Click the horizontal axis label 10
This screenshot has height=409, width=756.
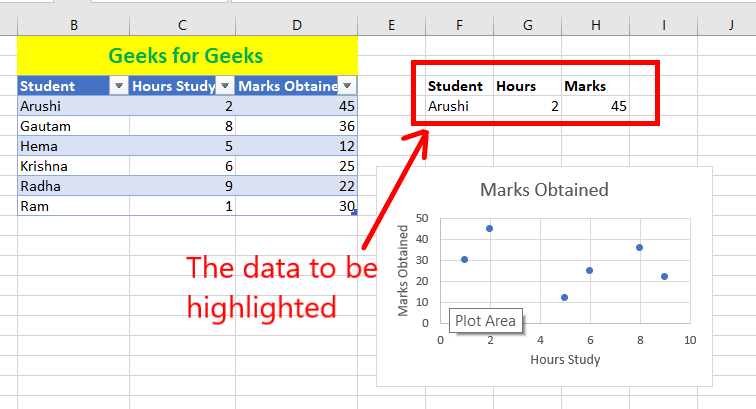(690, 340)
